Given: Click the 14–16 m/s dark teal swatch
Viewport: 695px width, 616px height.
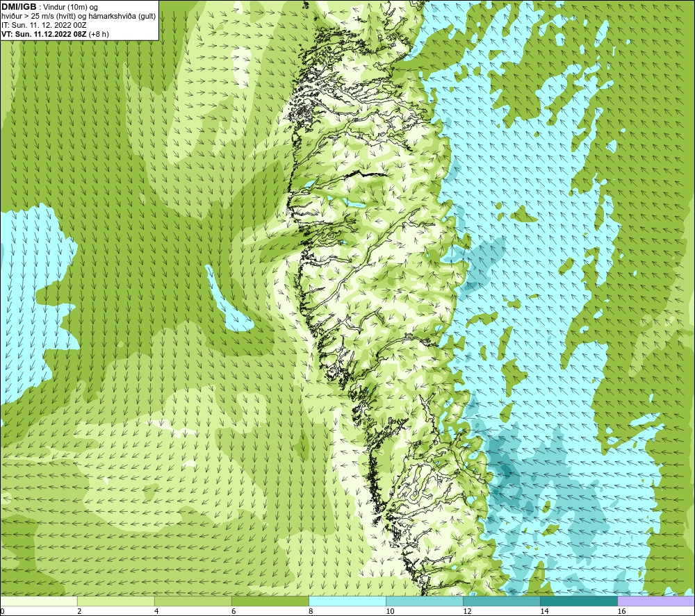Looking at the screenshot, I should click(579, 601).
